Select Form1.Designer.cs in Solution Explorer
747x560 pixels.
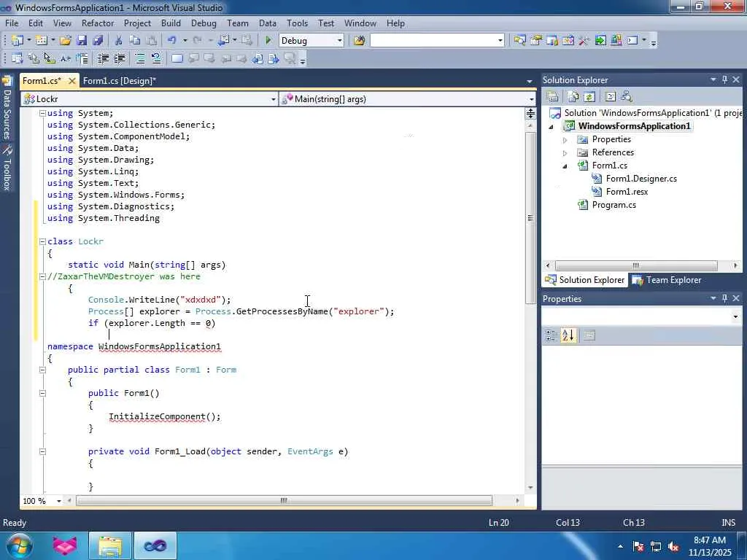point(640,179)
